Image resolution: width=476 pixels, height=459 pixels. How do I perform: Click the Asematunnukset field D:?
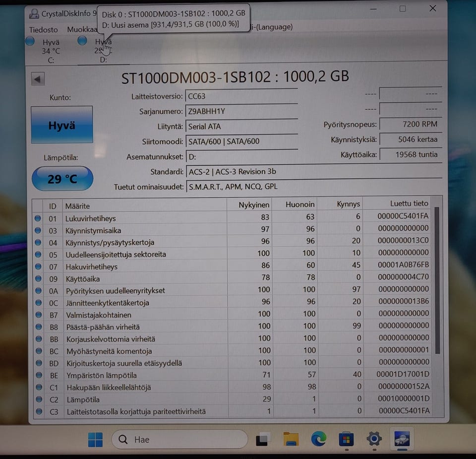coord(241,157)
